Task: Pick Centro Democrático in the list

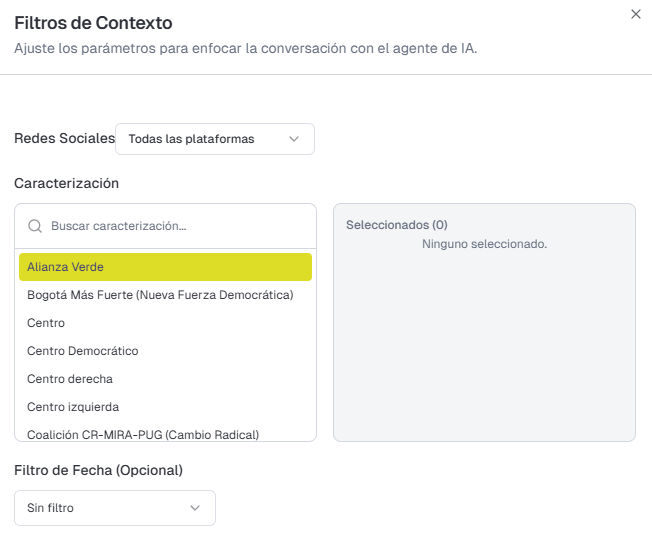Action: pos(83,351)
